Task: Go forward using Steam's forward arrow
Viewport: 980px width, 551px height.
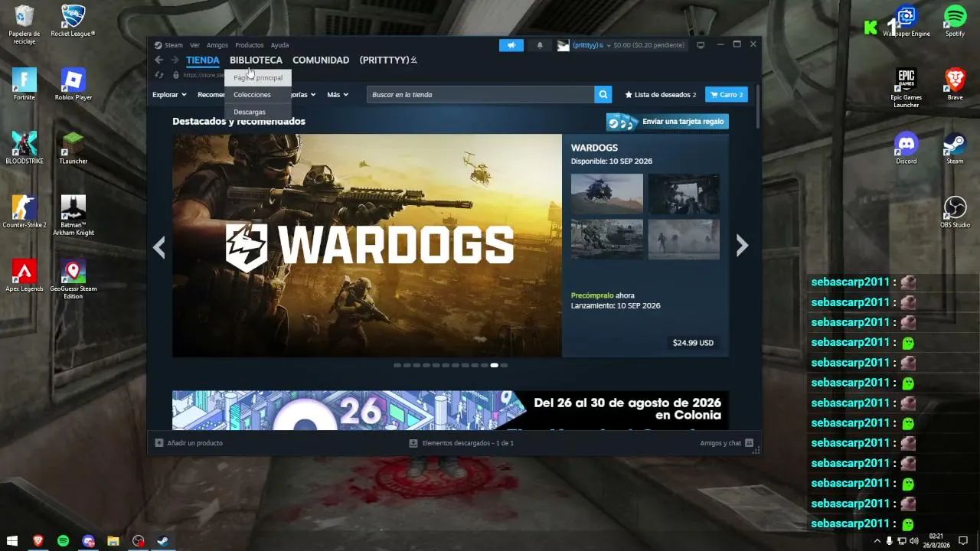Action: click(x=175, y=60)
